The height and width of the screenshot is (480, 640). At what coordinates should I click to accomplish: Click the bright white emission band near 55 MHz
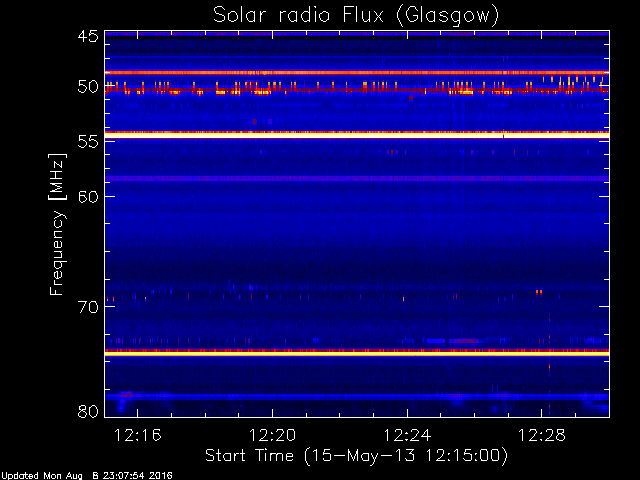(x=357, y=135)
